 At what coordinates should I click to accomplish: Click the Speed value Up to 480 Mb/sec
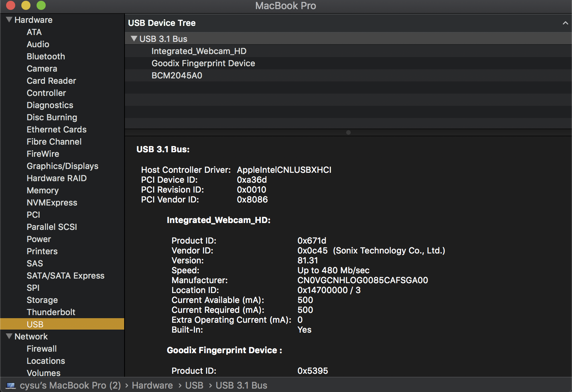(x=333, y=270)
